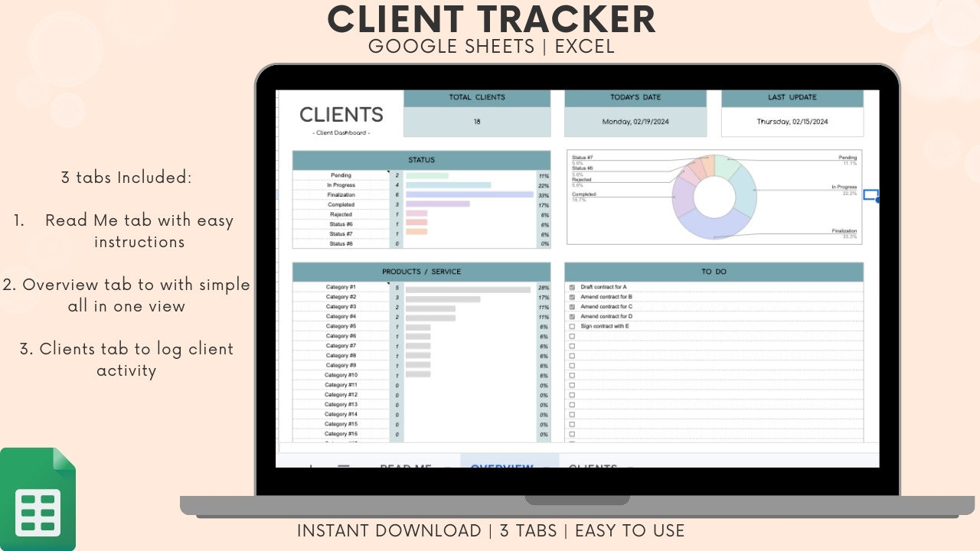Image resolution: width=980 pixels, height=551 pixels.
Task: Toggle Amend contract for C checkbox
Action: [572, 306]
